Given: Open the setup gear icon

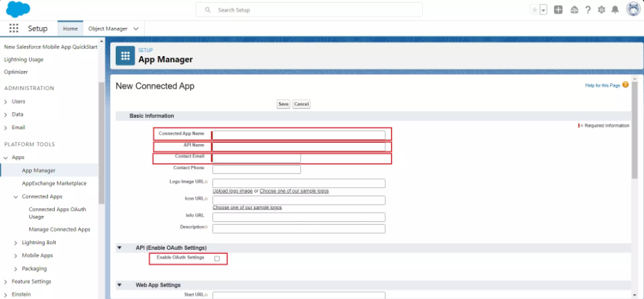Looking at the screenshot, I should pos(601,10).
